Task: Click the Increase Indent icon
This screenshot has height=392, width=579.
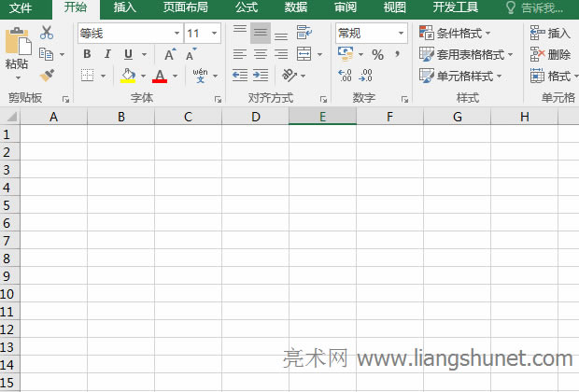Action: (x=261, y=76)
